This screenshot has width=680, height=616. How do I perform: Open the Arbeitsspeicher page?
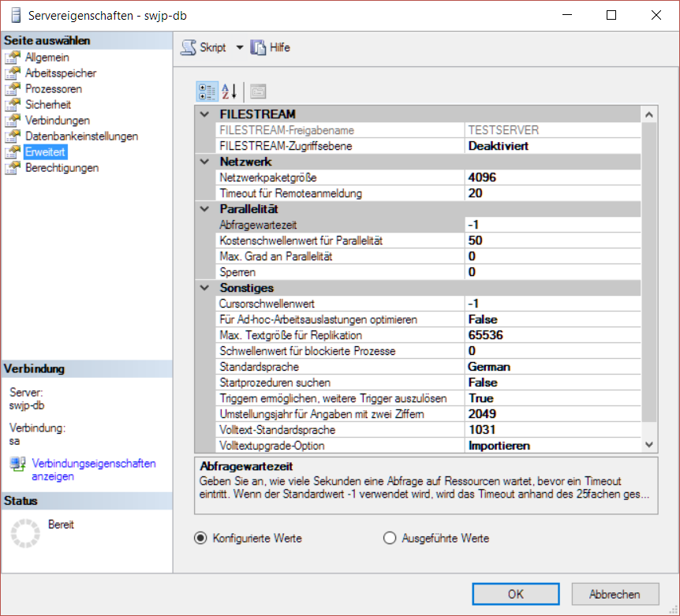pos(61,73)
